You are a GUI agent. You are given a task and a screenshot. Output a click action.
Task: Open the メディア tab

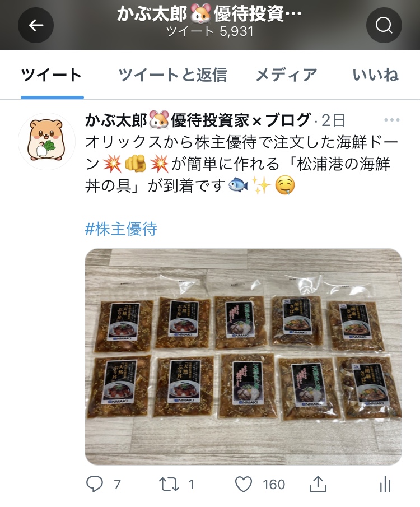coord(286,75)
